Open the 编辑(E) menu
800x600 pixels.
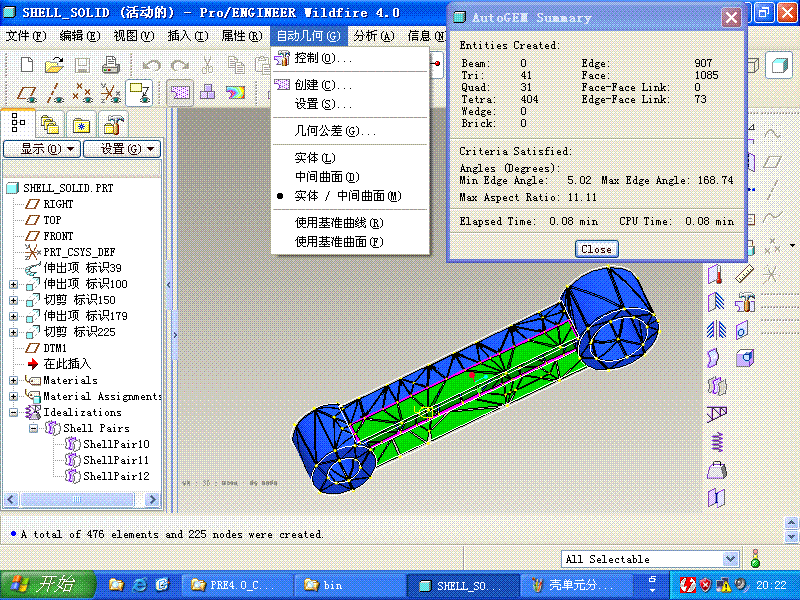[79, 36]
